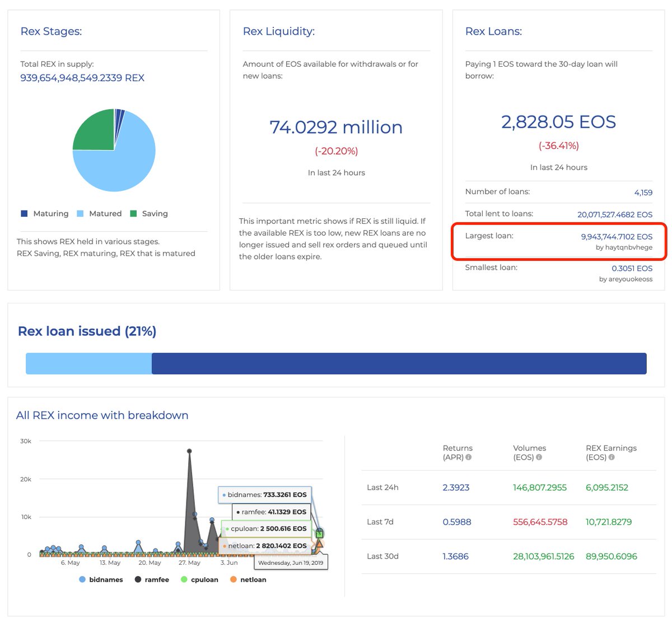The image size is (672, 632).
Task: Click the ramfee 41.1329 EOS tooltip
Action: click(x=271, y=512)
